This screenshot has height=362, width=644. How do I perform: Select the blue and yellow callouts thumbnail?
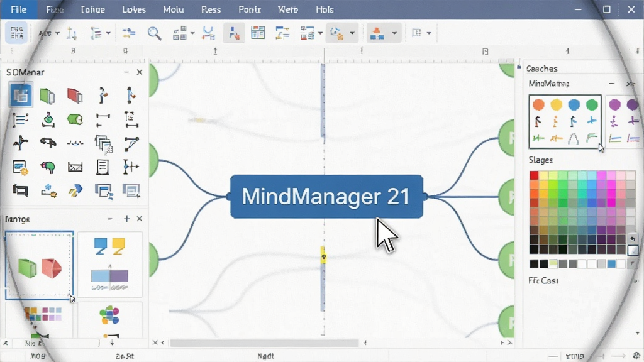(x=109, y=264)
